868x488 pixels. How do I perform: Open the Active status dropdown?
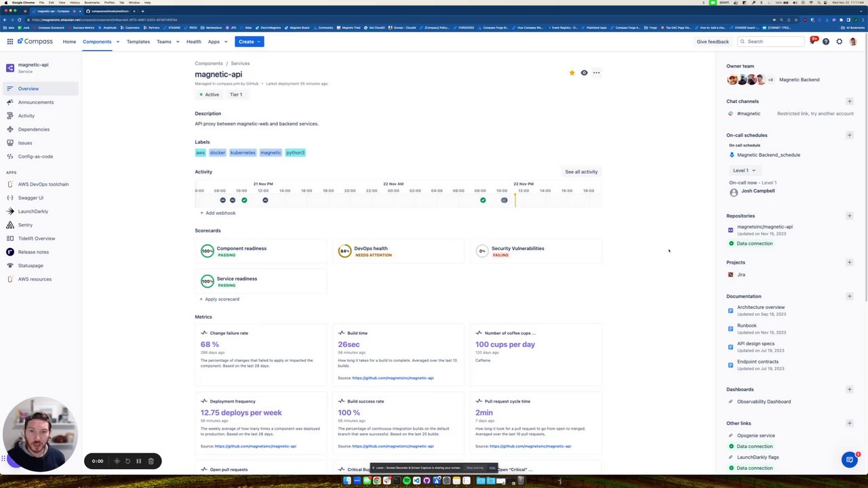point(210,95)
